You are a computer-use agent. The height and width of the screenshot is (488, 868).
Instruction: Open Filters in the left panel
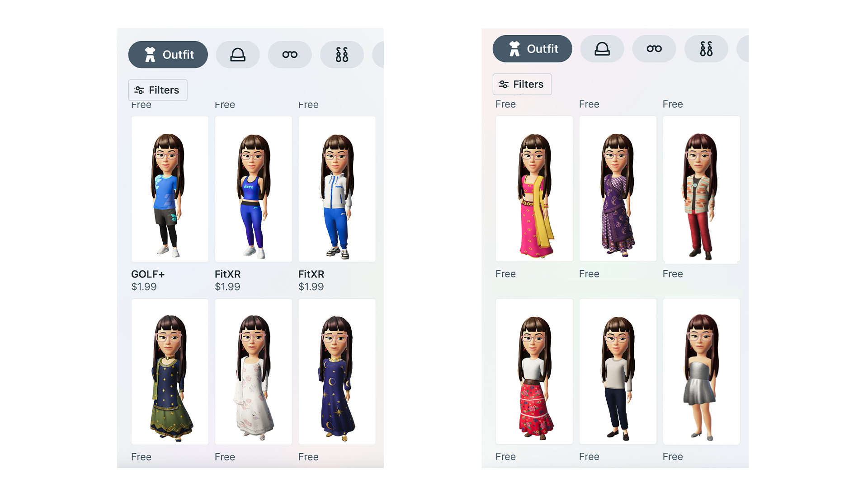(158, 90)
